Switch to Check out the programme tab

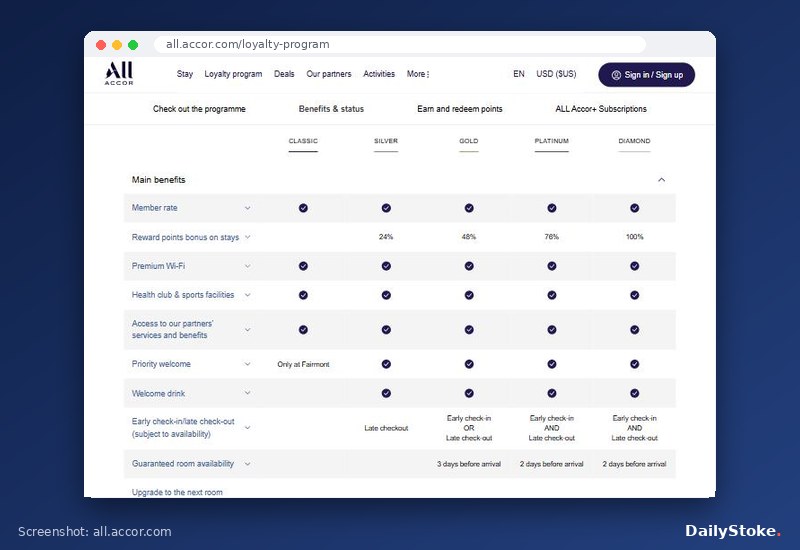click(199, 109)
